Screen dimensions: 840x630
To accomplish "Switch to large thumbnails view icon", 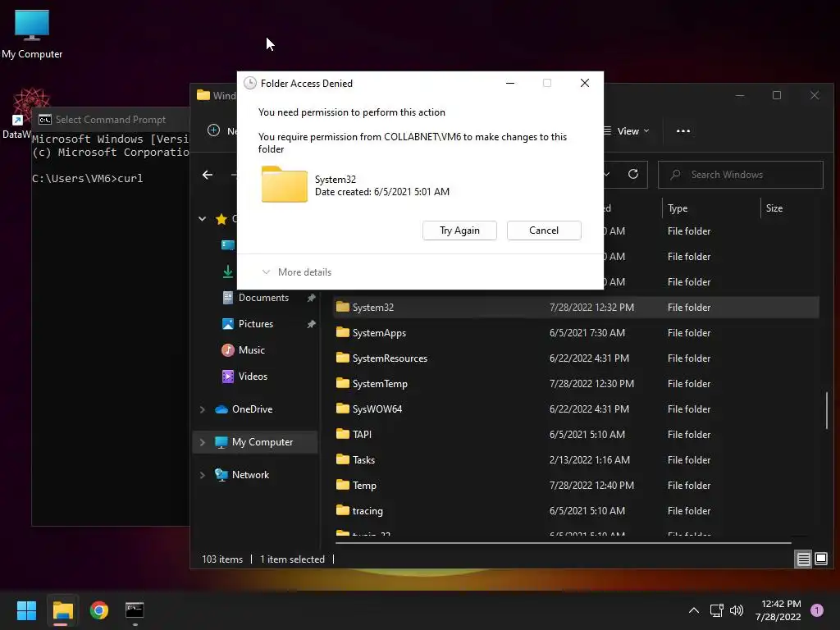I will 820,559.
